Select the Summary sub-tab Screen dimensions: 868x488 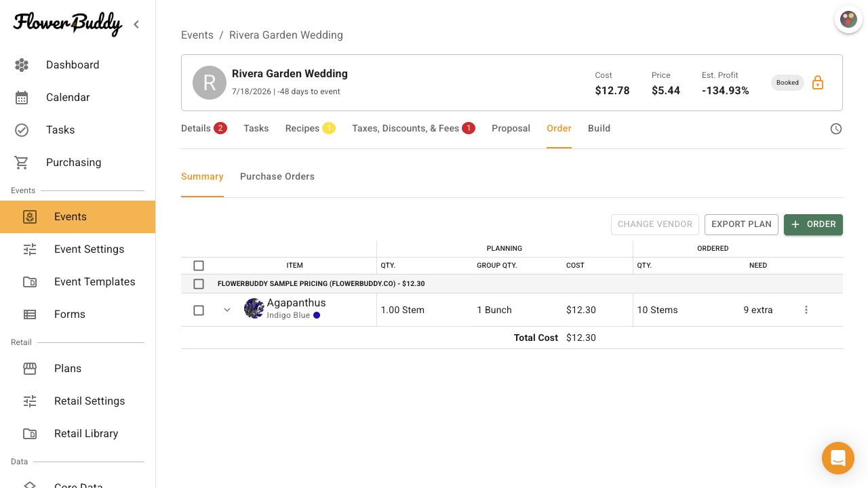point(202,176)
